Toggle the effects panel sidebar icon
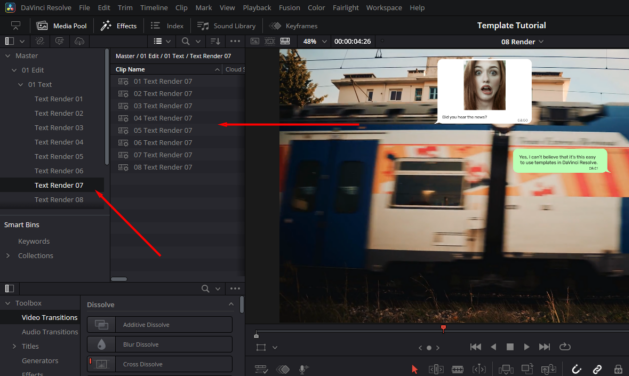This screenshot has width=629, height=376. tap(9, 288)
